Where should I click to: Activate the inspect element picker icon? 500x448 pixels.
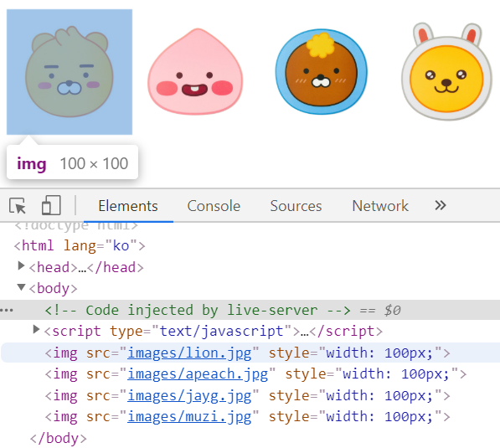click(18, 206)
